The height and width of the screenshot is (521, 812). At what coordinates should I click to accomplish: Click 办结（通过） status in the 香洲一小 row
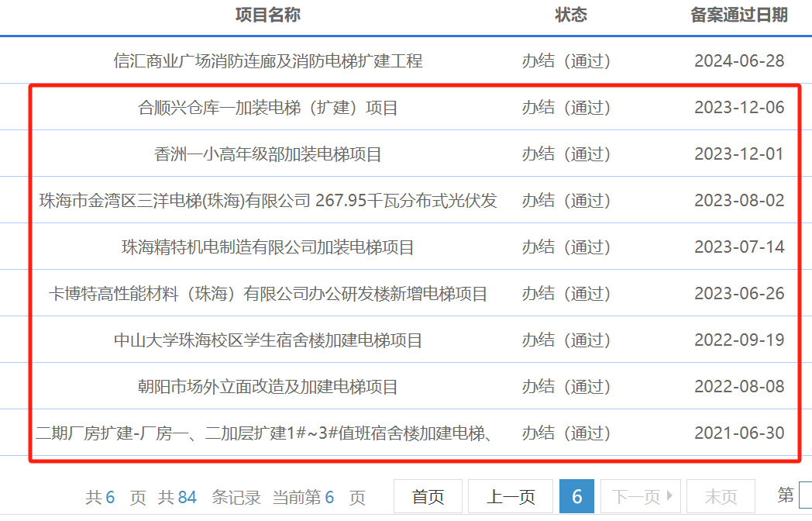566,154
